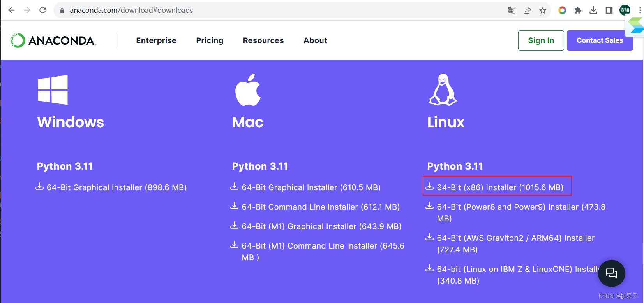Viewport: 644px width, 303px height.
Task: Click the share page icon
Action: coord(527,11)
